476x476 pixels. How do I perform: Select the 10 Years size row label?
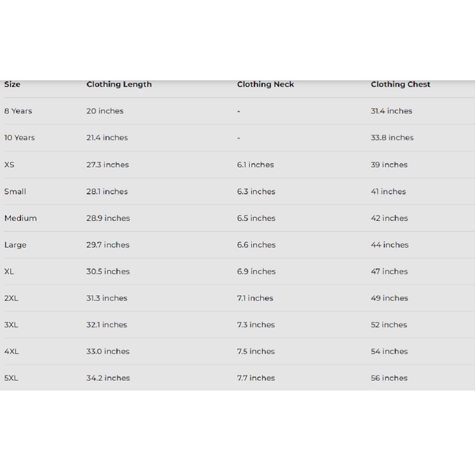(20, 138)
